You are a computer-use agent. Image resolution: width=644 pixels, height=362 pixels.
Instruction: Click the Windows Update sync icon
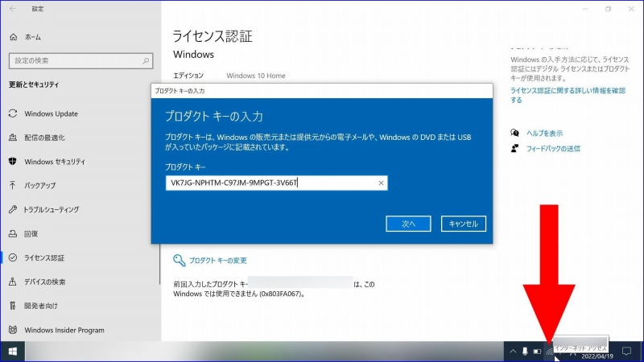pyautogui.click(x=13, y=113)
